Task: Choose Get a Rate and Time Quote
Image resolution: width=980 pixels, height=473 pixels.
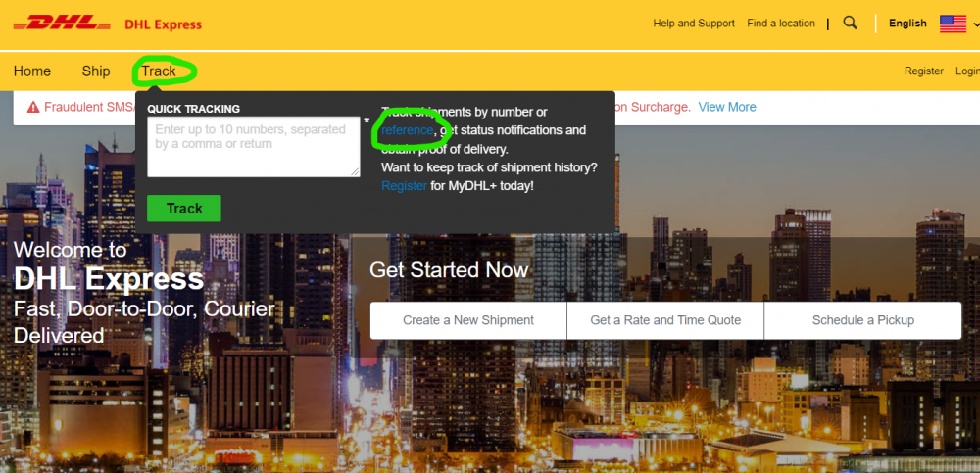Action: click(665, 320)
